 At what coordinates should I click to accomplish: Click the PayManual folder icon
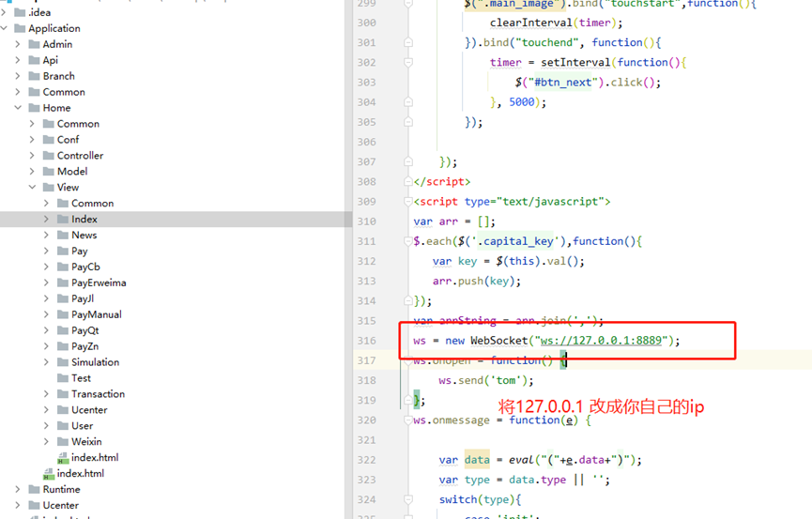[63, 314]
